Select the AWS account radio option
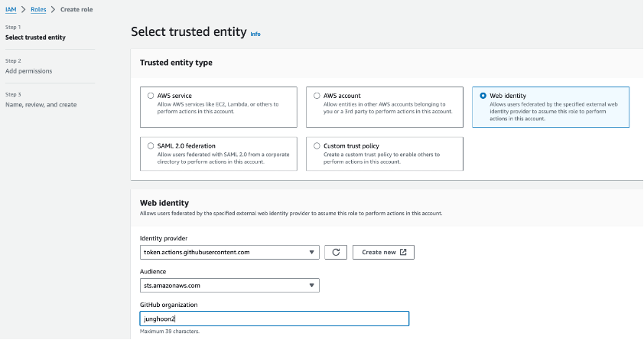 click(x=317, y=96)
